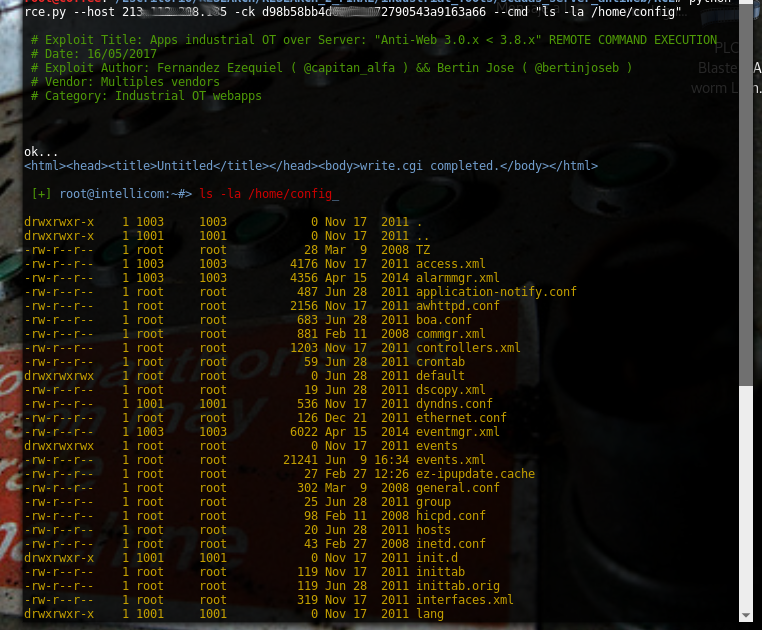
Task: Click the terminal vertical scrollbar thumb
Action: (745, 193)
